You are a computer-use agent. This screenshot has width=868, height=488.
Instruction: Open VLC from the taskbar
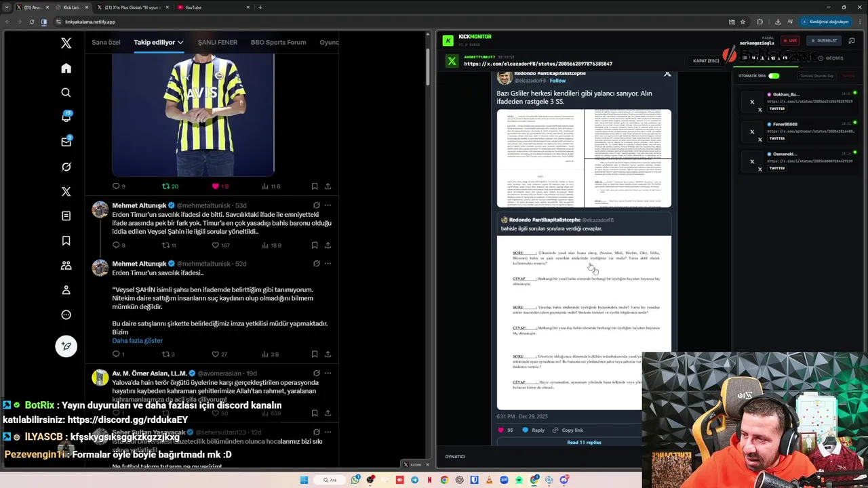[x=489, y=480]
